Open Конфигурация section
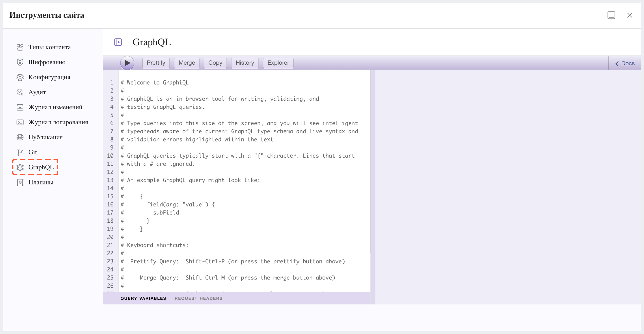The width and height of the screenshot is (644, 334). (x=49, y=77)
